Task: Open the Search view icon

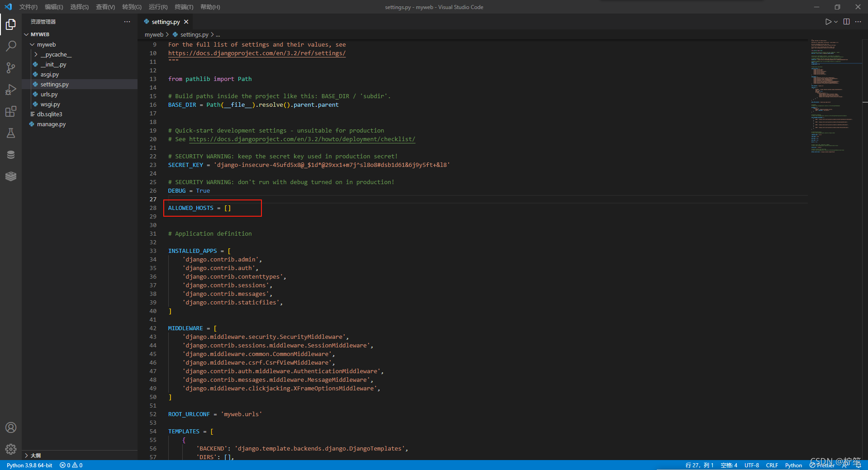Action: click(11, 46)
